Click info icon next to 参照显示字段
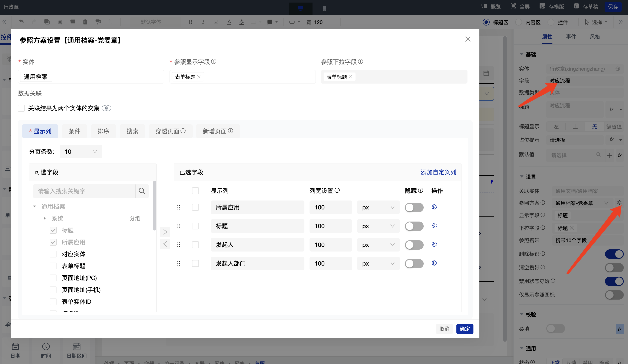The image size is (628, 364). [x=214, y=61]
